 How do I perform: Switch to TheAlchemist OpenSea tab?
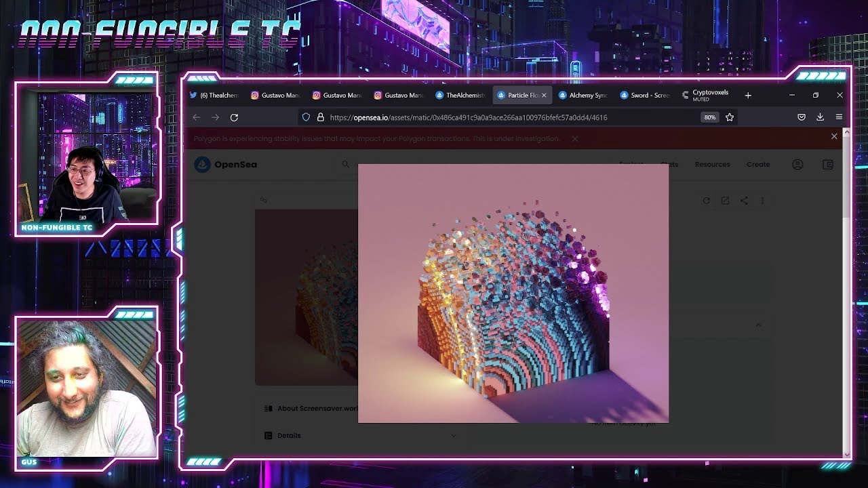pyautogui.click(x=460, y=96)
